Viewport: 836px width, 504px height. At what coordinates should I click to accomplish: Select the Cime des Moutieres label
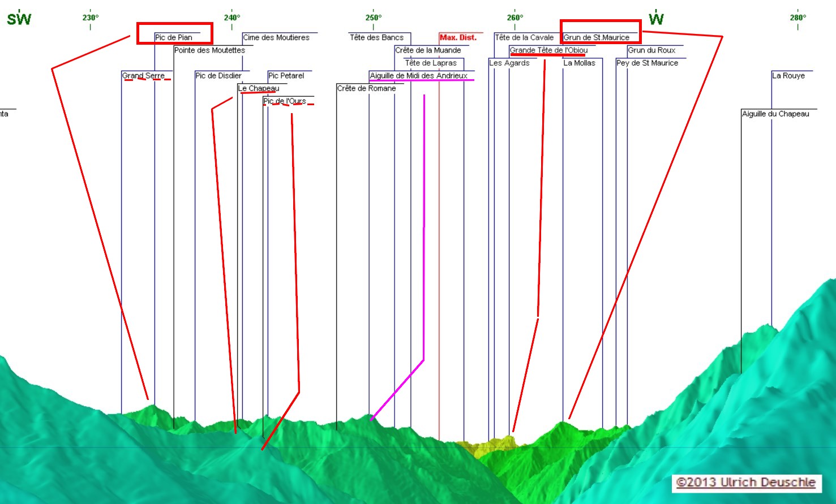(276, 37)
